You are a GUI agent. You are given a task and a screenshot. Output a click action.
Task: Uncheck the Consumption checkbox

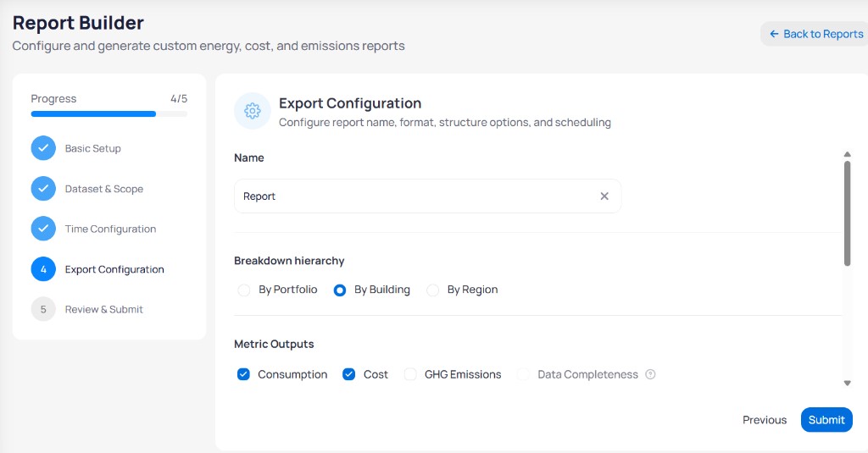click(x=243, y=374)
